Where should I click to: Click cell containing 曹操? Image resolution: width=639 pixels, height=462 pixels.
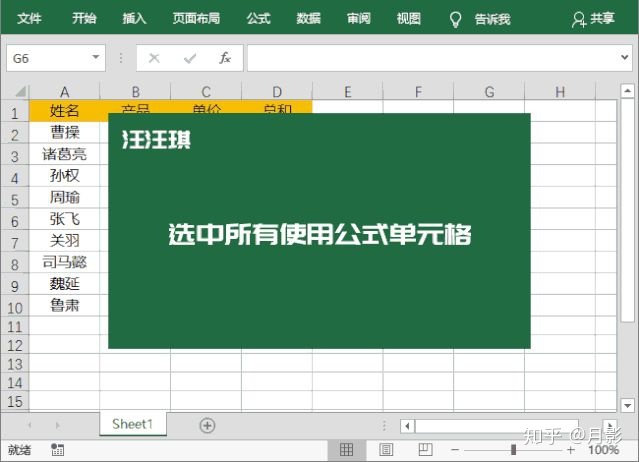pyautogui.click(x=64, y=132)
